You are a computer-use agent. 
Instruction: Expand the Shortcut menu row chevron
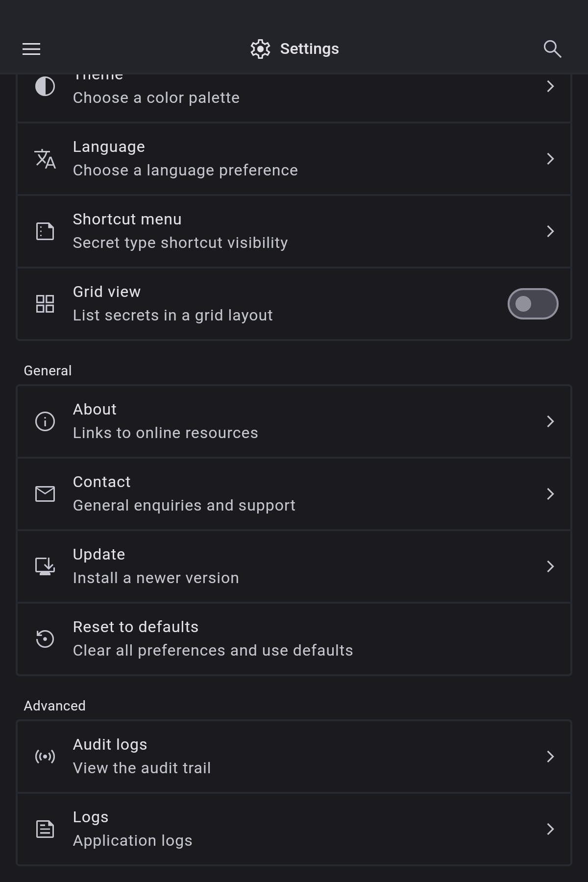point(550,231)
